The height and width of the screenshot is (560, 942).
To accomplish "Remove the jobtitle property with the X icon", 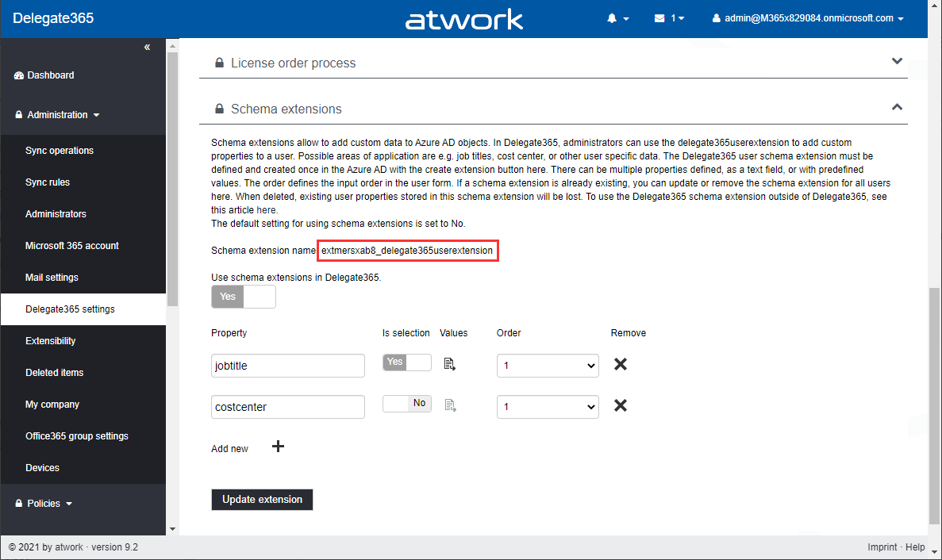I will pyautogui.click(x=621, y=364).
